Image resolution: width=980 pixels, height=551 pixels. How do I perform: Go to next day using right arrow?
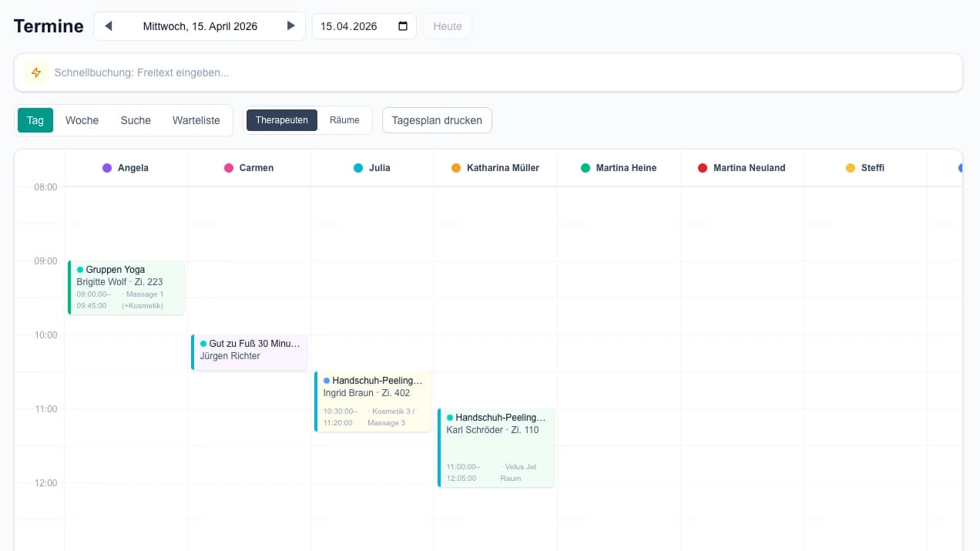click(x=290, y=26)
